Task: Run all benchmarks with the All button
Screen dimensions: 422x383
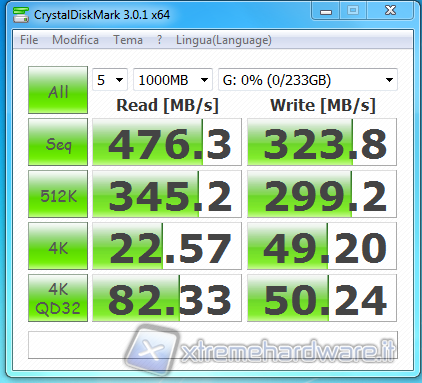Action: (58, 90)
